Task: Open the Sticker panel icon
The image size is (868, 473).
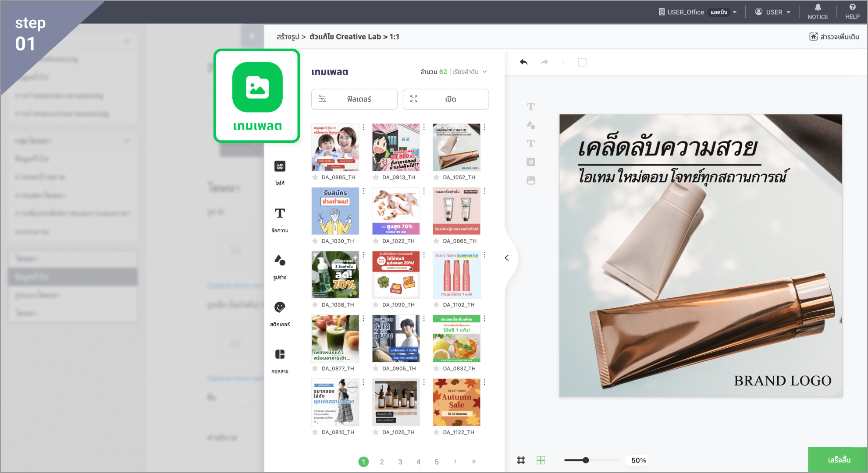Action: (280, 307)
